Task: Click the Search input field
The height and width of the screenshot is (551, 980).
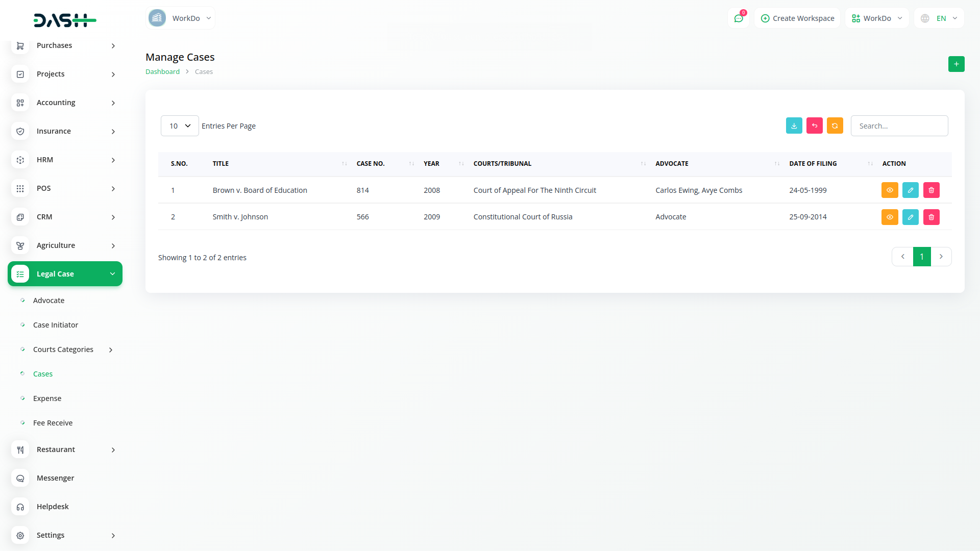Action: coord(899,126)
